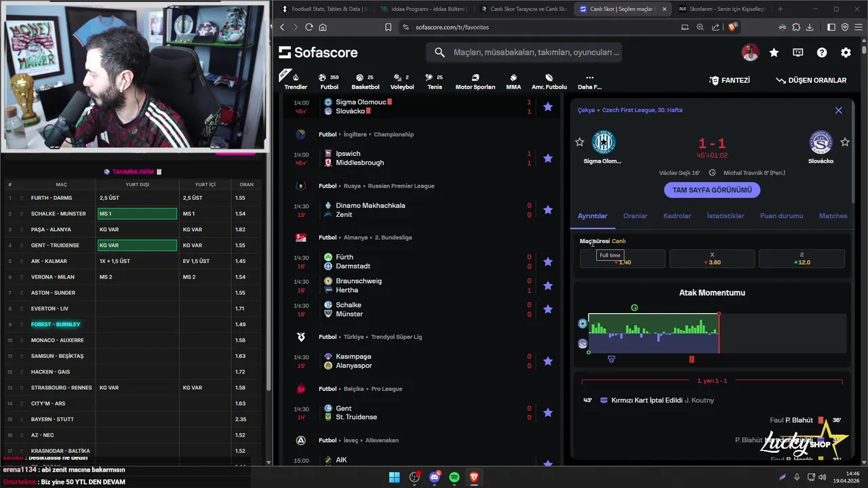
Task: Close the match detail panel
Action: pyautogui.click(x=839, y=110)
